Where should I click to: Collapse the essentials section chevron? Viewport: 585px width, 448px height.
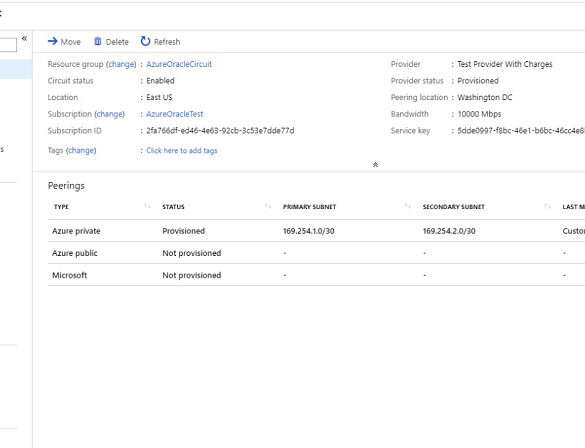pos(375,165)
